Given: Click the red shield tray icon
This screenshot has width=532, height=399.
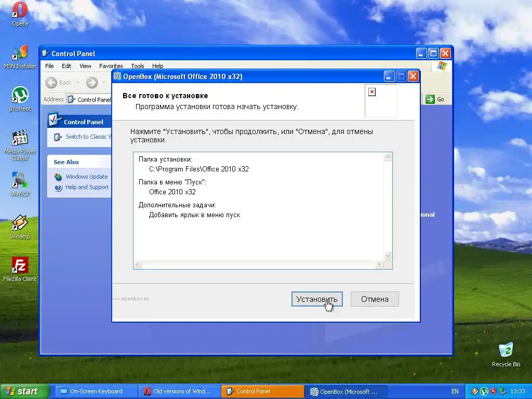Looking at the screenshot, I should (x=493, y=391).
